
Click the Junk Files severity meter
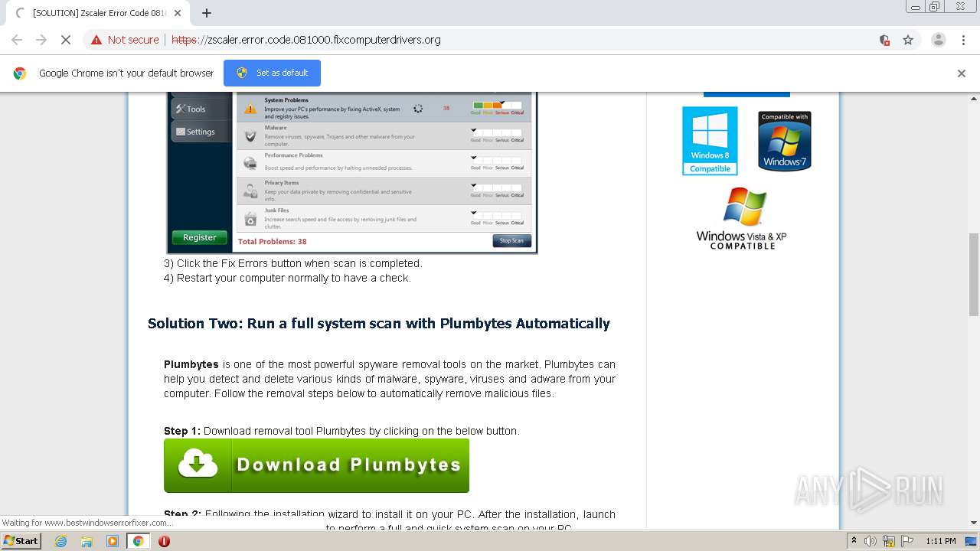(498, 218)
